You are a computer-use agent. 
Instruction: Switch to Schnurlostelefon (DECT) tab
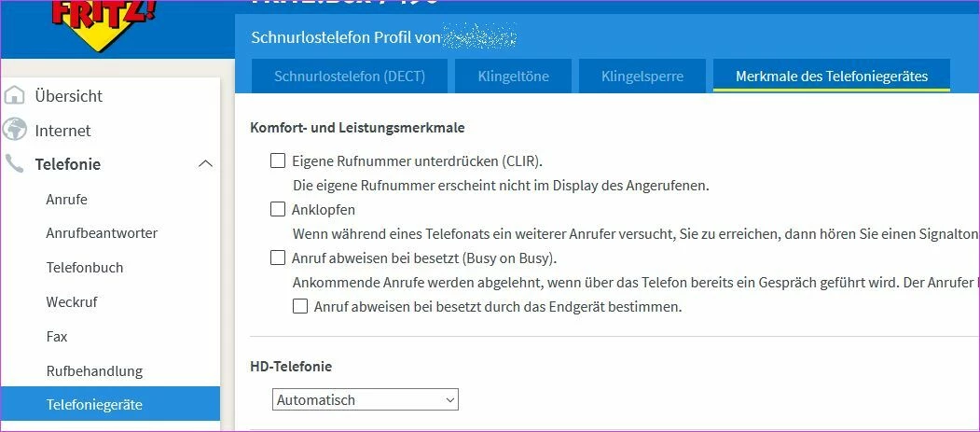[349, 77]
